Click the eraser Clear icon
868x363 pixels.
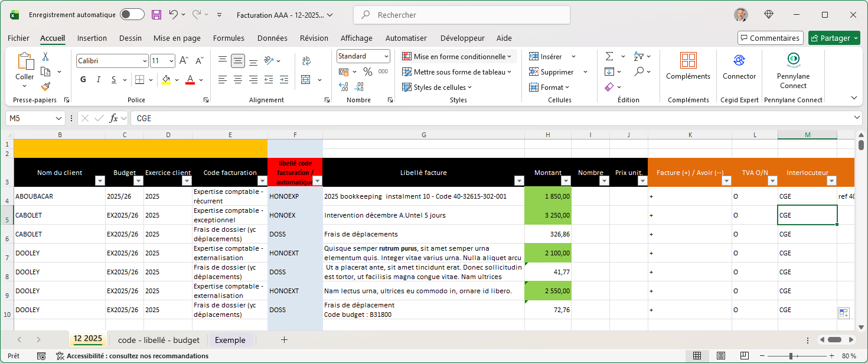pyautogui.click(x=609, y=86)
